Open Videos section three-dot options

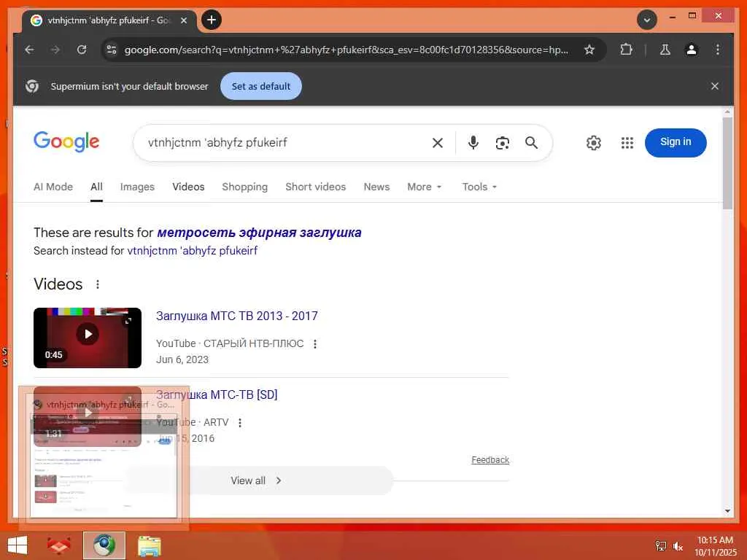click(98, 284)
